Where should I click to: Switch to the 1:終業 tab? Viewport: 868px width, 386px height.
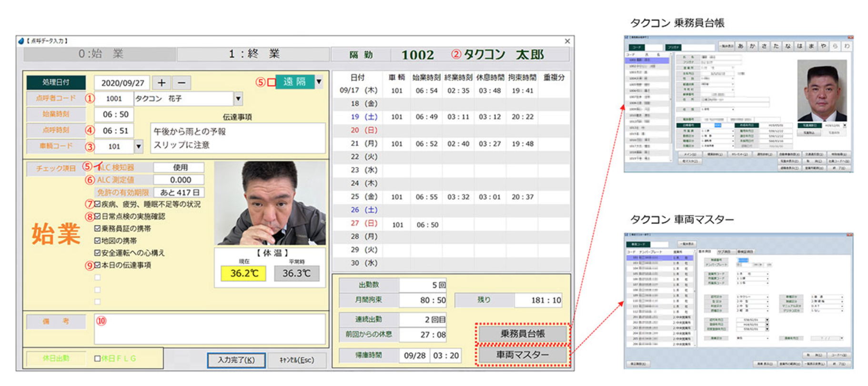click(x=253, y=54)
